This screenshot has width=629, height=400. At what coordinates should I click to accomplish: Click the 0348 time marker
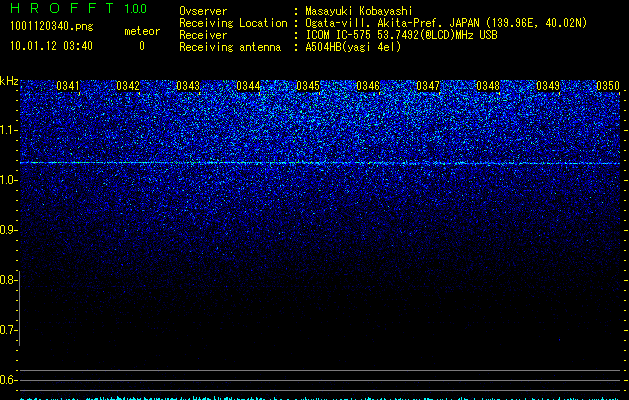(488, 85)
